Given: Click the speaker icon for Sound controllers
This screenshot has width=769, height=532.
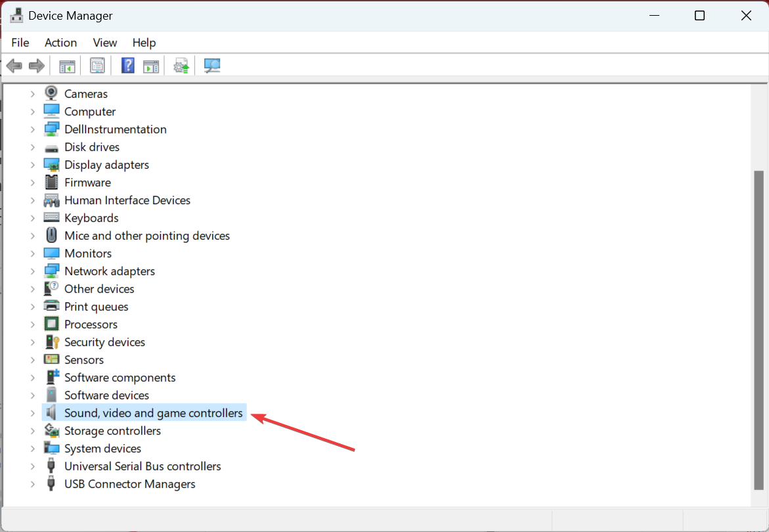Looking at the screenshot, I should click(51, 413).
